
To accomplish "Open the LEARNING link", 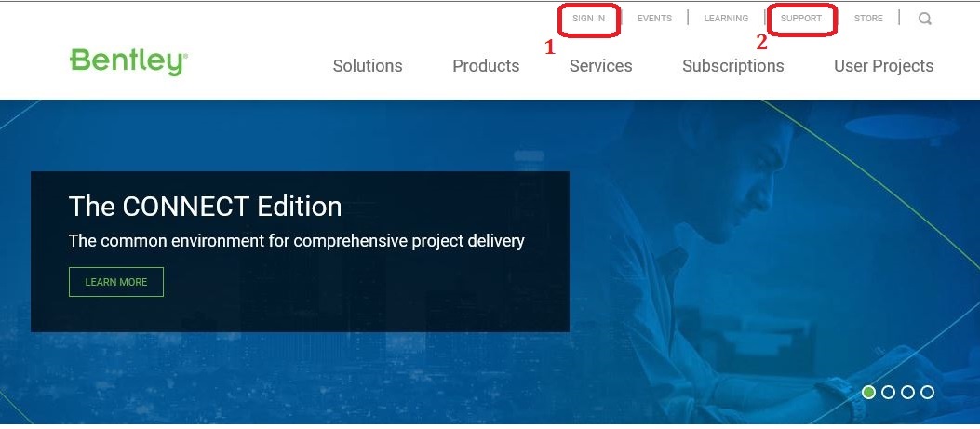I will pos(726,18).
